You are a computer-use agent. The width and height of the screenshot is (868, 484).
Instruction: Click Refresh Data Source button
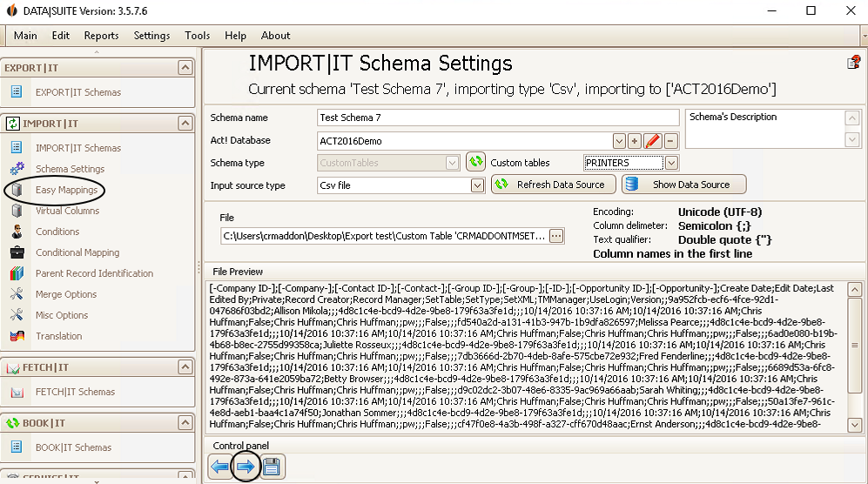tap(554, 185)
